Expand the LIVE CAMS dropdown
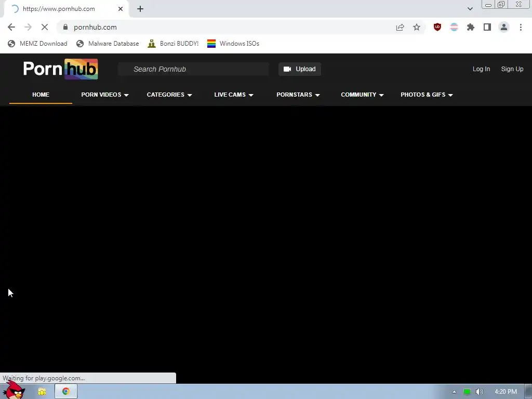Screen dimensions: 532x399 (234, 95)
